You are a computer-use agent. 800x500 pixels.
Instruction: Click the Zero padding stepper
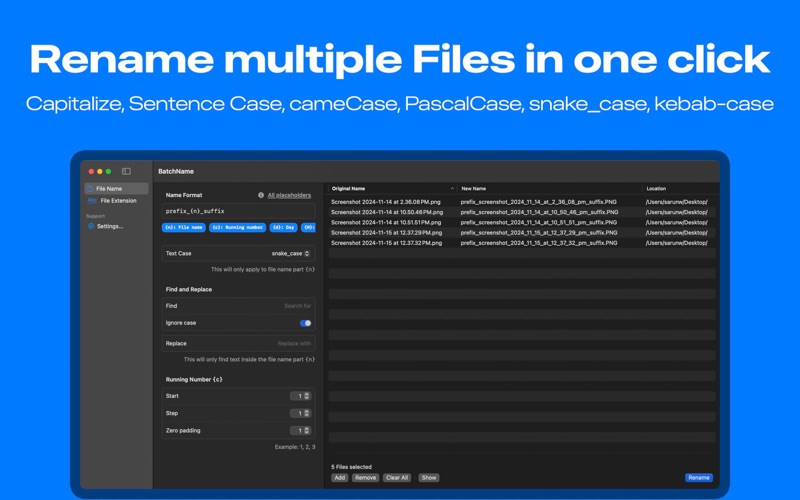point(306,431)
